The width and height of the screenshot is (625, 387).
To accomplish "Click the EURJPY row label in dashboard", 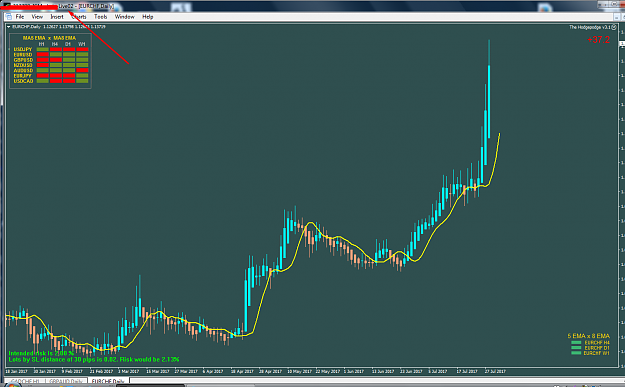I will (22, 76).
